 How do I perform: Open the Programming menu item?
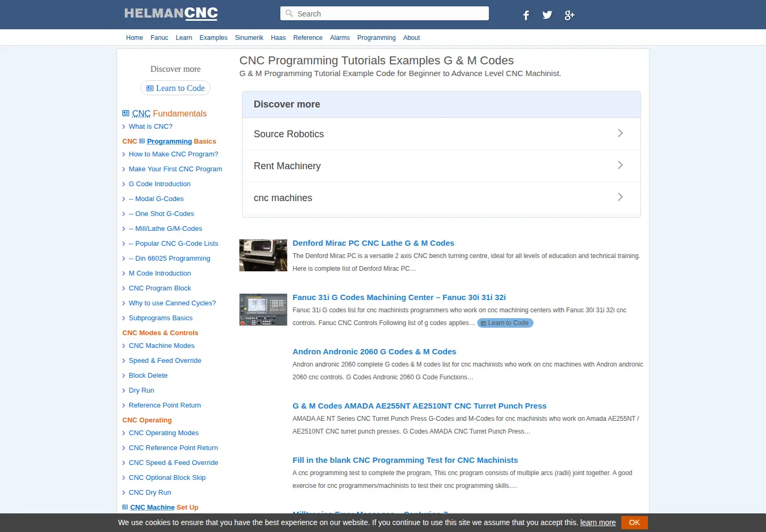(x=377, y=38)
